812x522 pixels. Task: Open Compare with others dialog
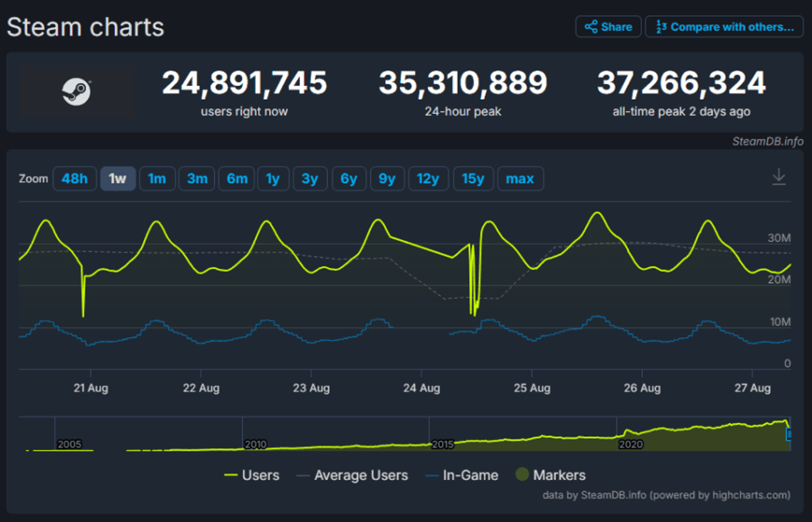(x=724, y=27)
